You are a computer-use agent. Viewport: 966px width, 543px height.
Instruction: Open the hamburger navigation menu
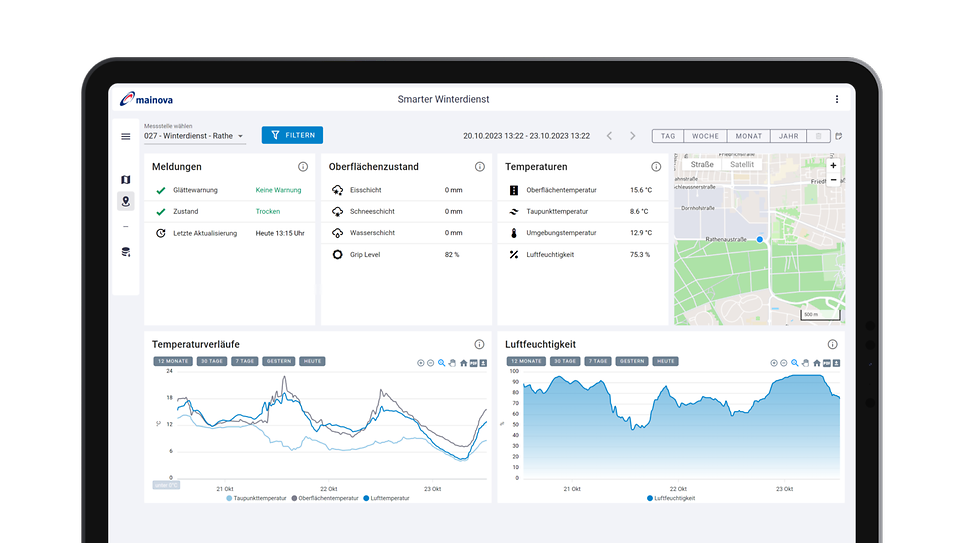coord(126,136)
